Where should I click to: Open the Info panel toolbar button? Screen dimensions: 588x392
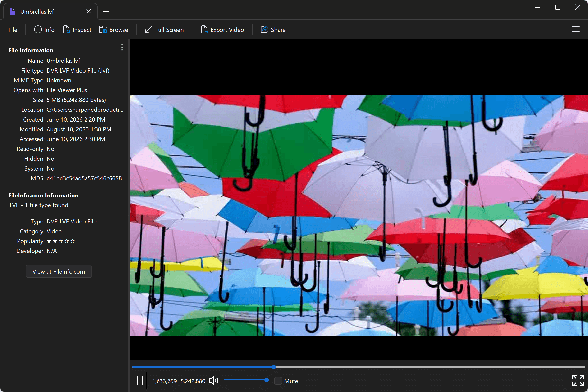(x=44, y=30)
